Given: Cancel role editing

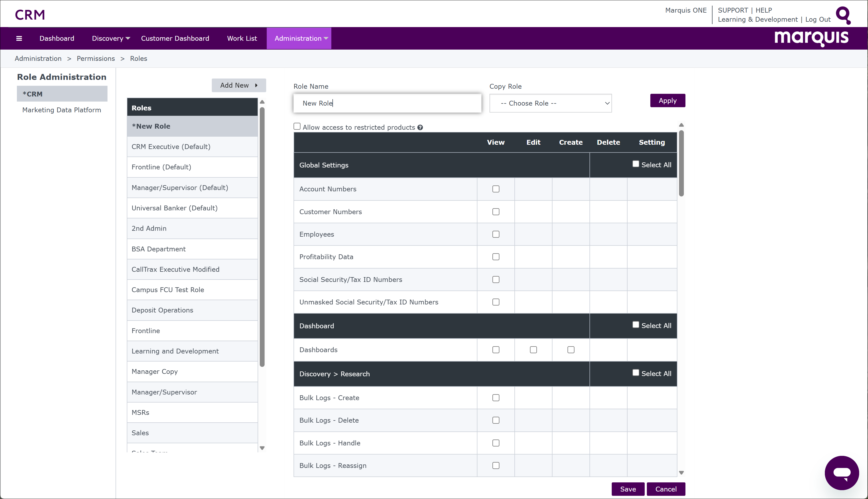Looking at the screenshot, I should pyautogui.click(x=666, y=489).
